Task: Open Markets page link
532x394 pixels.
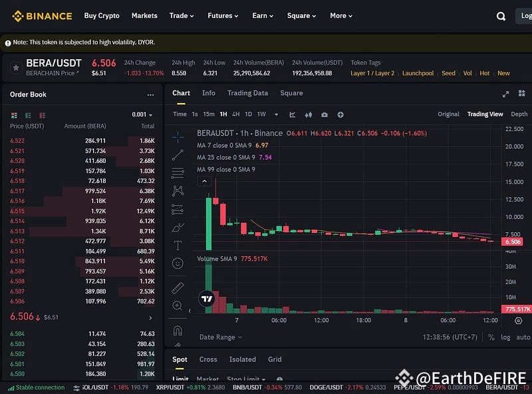Action: click(x=144, y=15)
